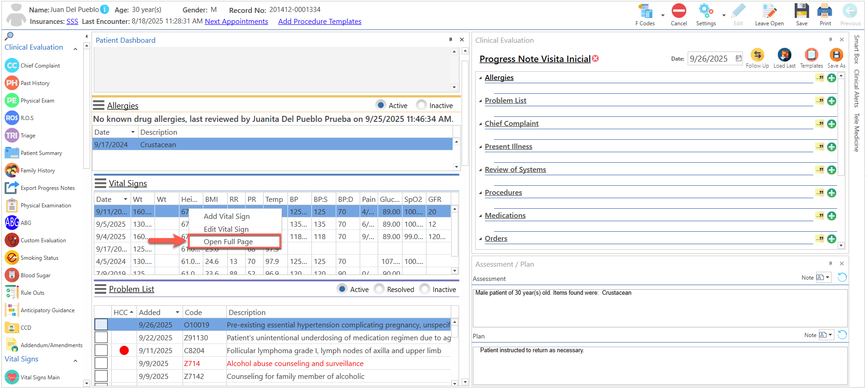
Task: Open Assessment Note dropdown
Action: (828, 277)
